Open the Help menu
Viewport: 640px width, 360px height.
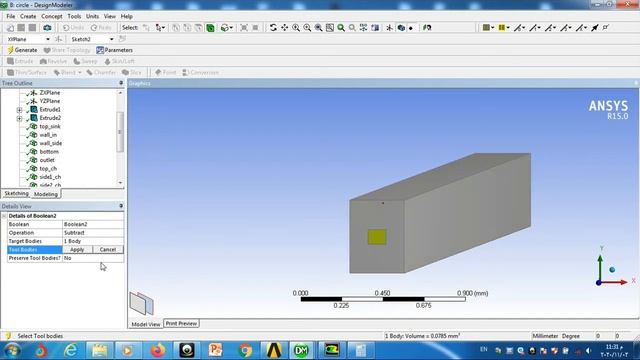(x=127, y=16)
